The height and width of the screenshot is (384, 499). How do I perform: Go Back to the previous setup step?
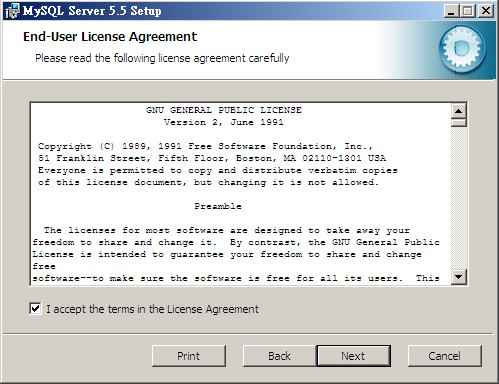click(279, 356)
